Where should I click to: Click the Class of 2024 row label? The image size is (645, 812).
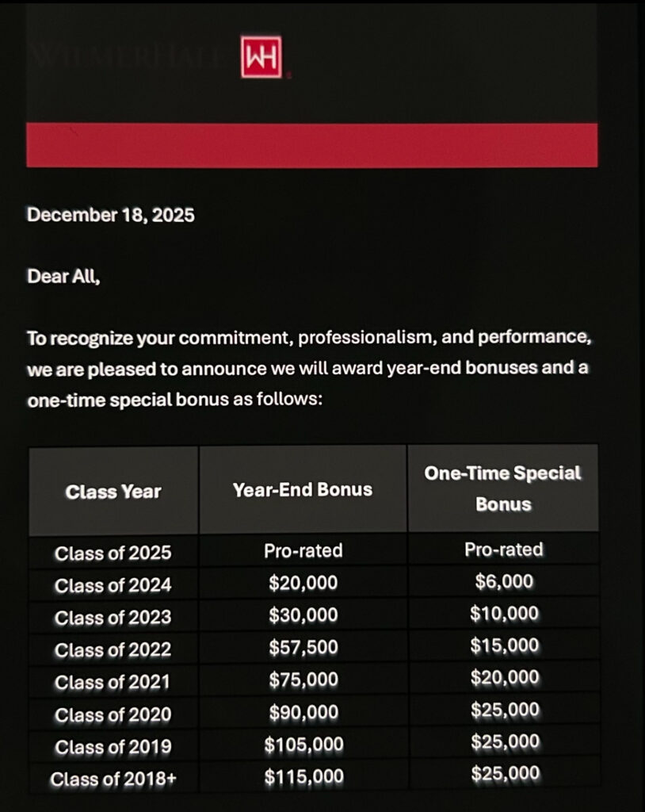(x=113, y=586)
